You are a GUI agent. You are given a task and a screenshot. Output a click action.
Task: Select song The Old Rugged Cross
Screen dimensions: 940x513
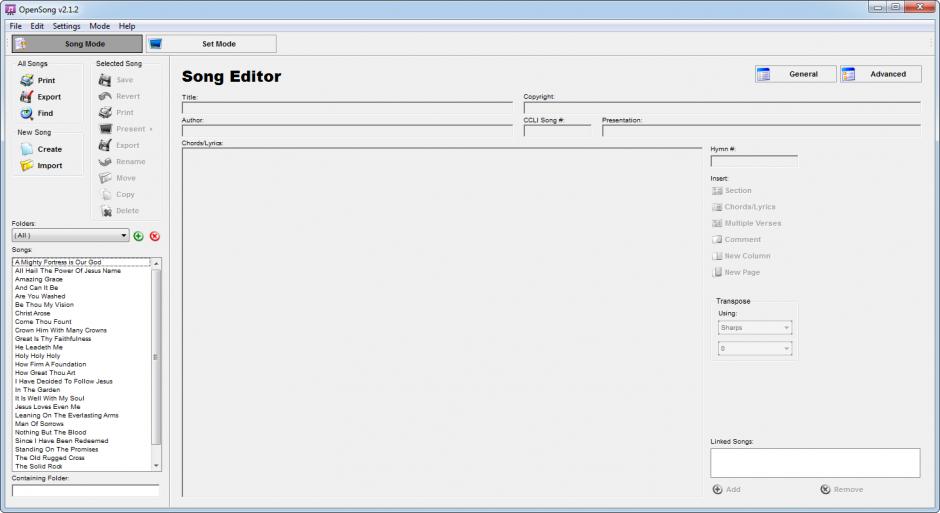tap(50, 458)
